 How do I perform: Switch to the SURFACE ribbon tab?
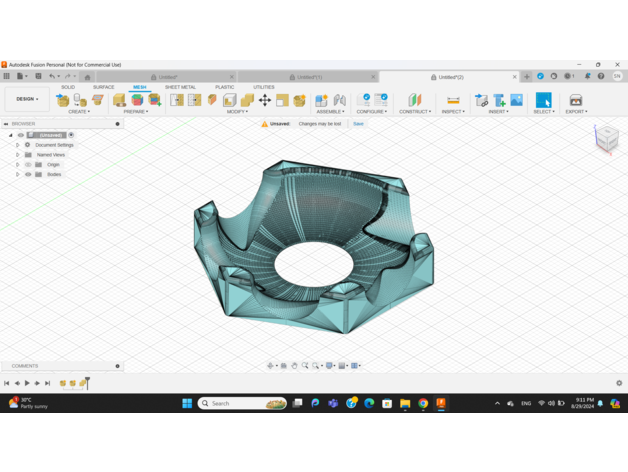[x=104, y=87]
